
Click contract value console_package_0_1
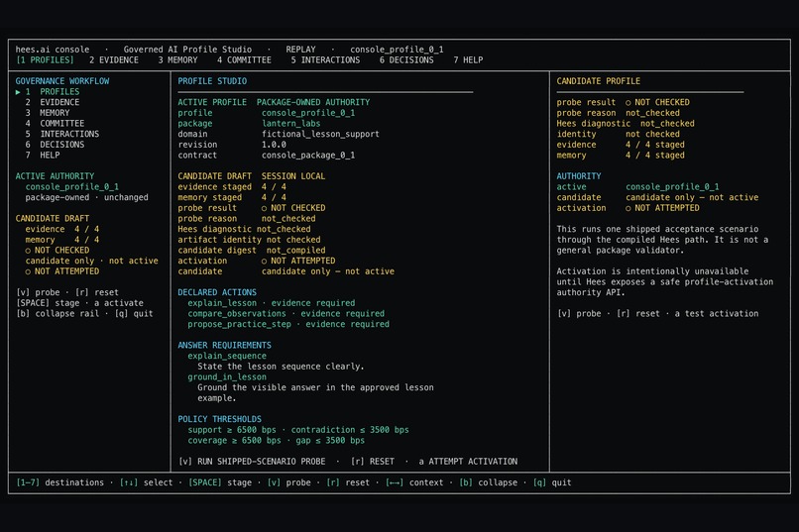(x=308, y=156)
